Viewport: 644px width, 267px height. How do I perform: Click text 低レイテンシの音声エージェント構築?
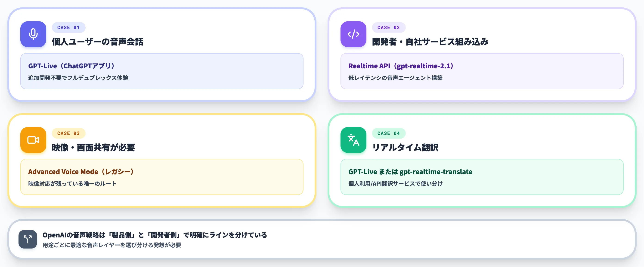pos(395,78)
